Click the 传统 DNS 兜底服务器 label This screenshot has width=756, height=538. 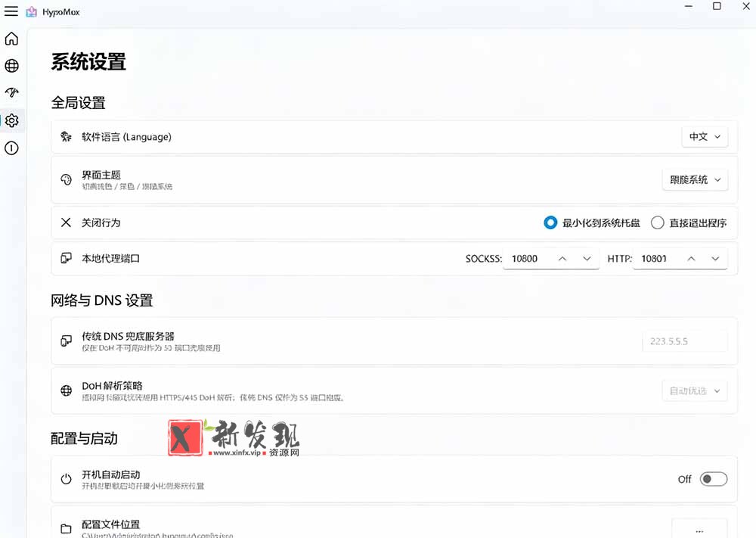pos(128,336)
